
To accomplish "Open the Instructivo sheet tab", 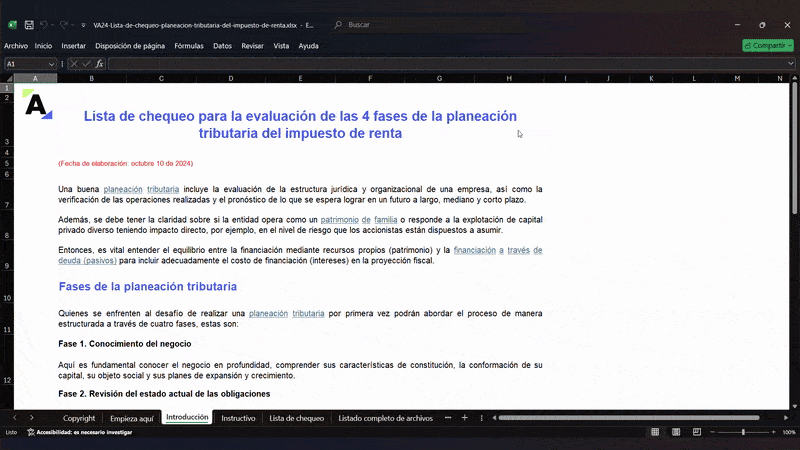I will click(x=238, y=418).
